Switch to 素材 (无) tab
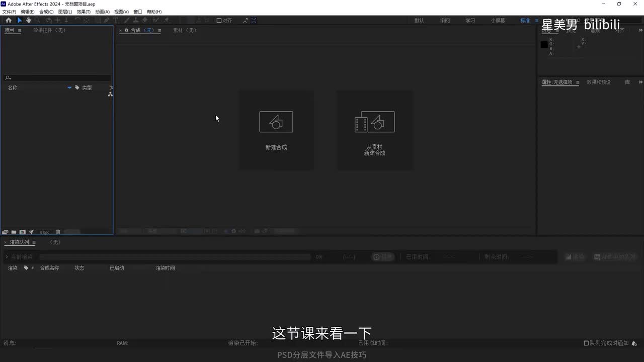This screenshot has width=644, height=362. [185, 30]
